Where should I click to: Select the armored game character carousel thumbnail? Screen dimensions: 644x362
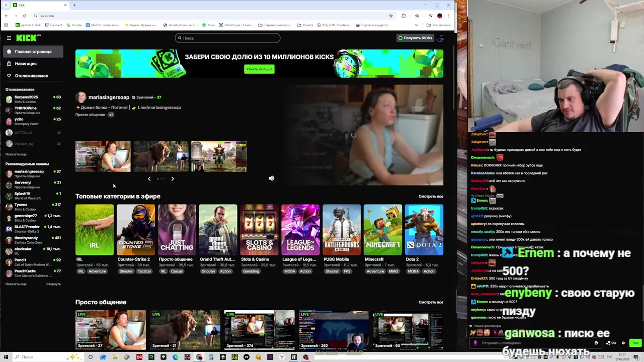(x=219, y=156)
